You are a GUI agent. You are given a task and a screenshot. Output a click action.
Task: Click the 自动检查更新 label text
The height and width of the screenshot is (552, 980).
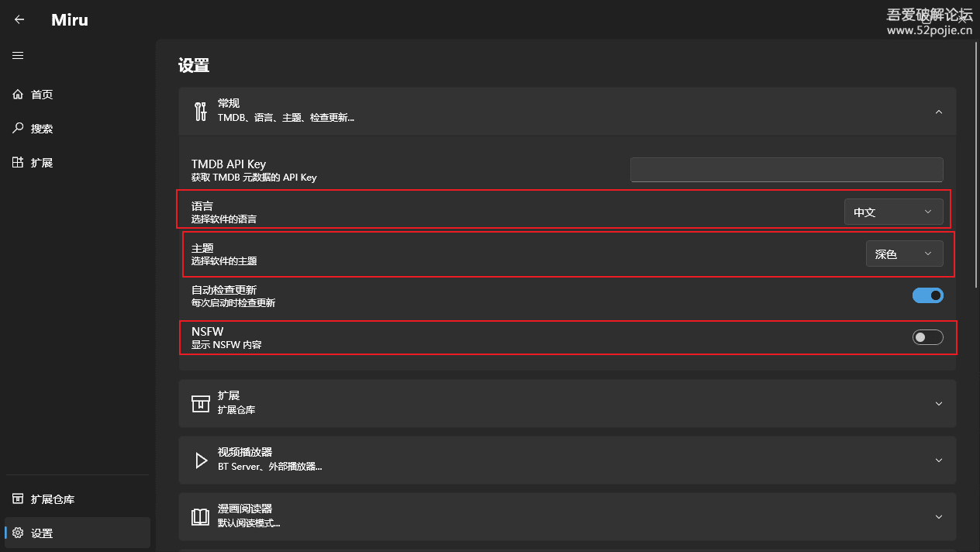(x=224, y=290)
